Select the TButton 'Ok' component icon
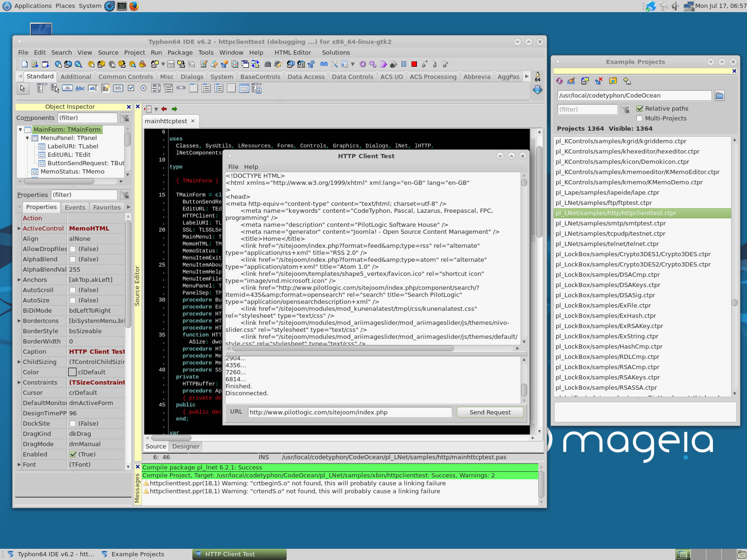The width and height of the screenshot is (747, 560). coord(67,88)
